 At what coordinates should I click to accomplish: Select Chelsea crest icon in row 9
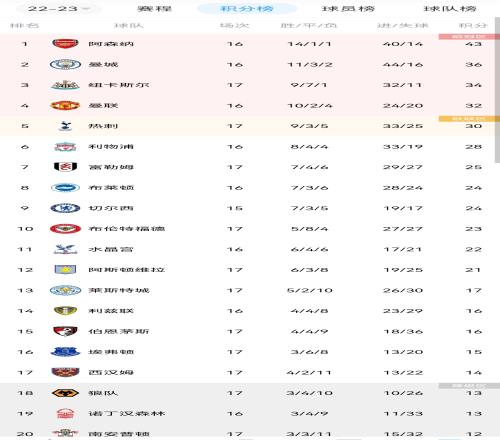pyautogui.click(x=65, y=208)
